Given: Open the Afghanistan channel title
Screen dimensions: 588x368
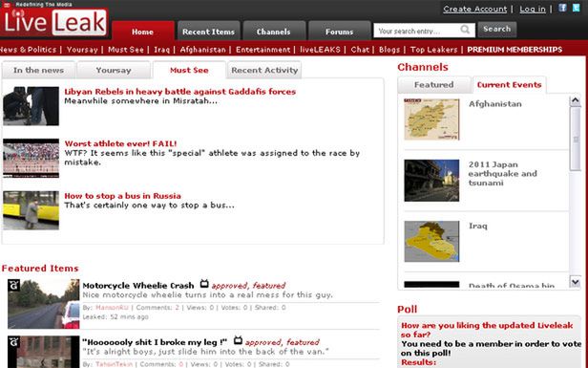Looking at the screenshot, I should click(x=495, y=104).
